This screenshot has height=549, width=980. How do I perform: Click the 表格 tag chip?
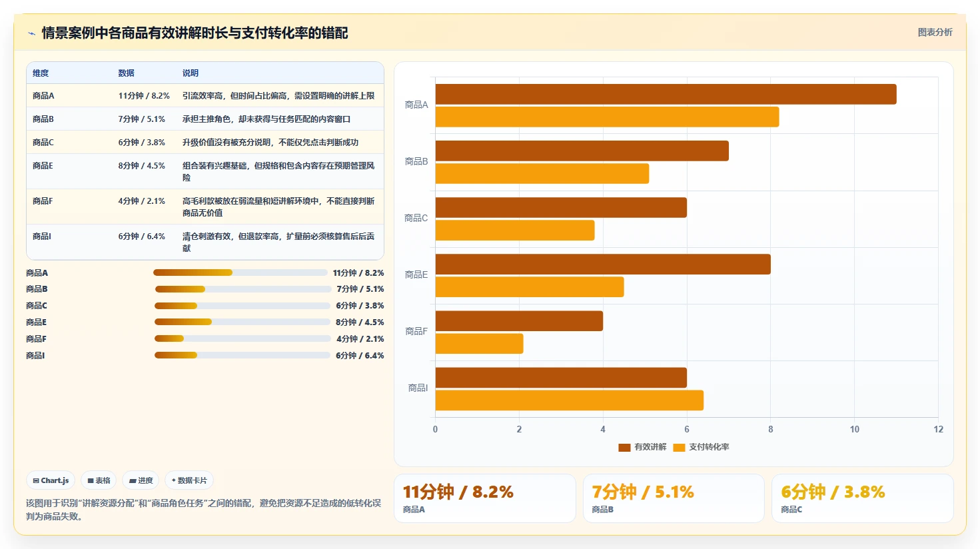(99, 480)
